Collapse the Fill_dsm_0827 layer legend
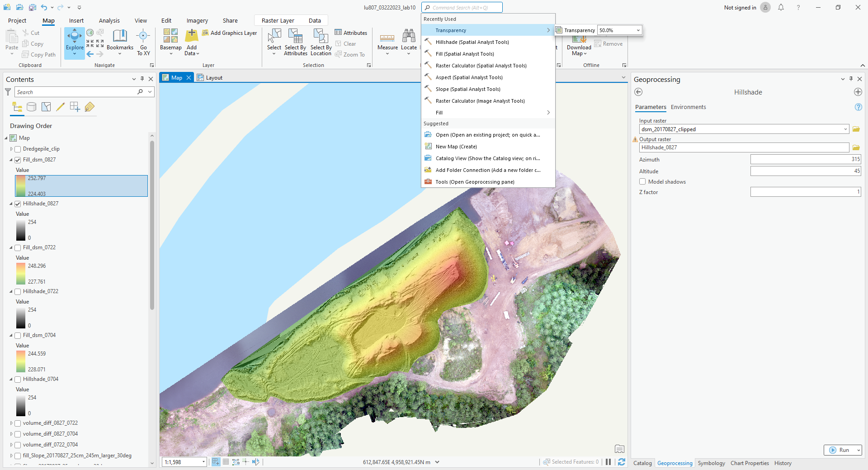The width and height of the screenshot is (868, 470). pyautogui.click(x=11, y=160)
